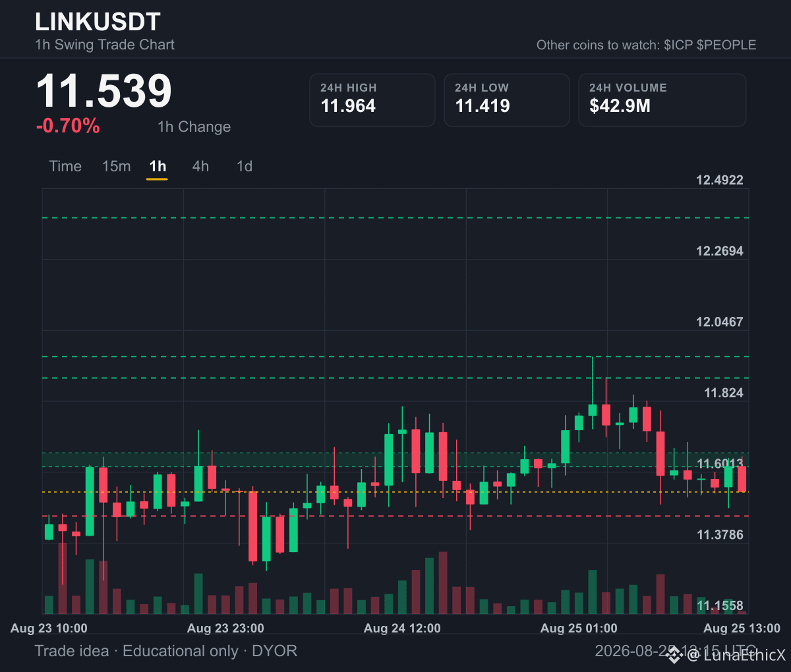Switch to the 1d timeframe

click(245, 166)
